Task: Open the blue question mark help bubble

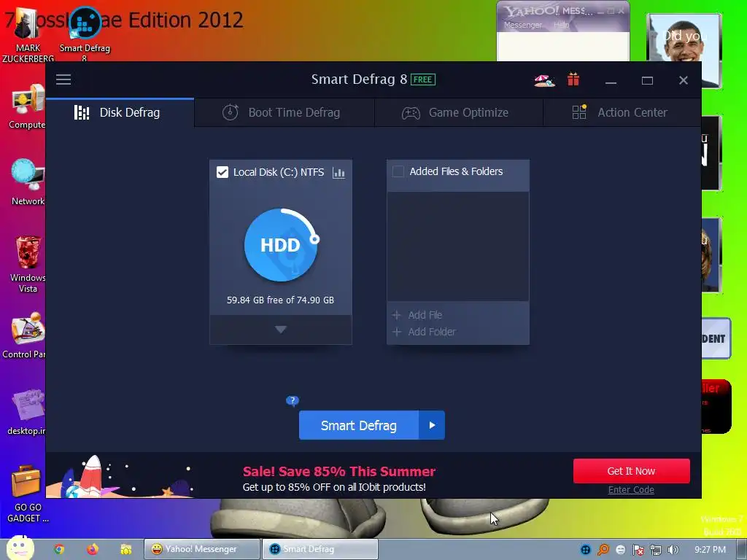Action: (x=292, y=400)
